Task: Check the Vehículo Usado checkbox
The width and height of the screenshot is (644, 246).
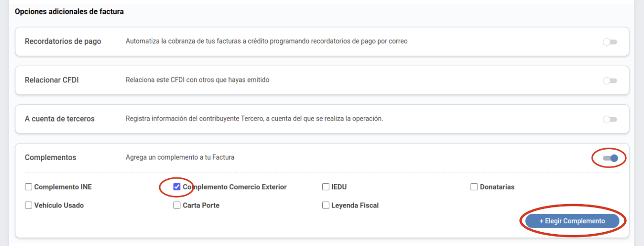Action: tap(29, 205)
